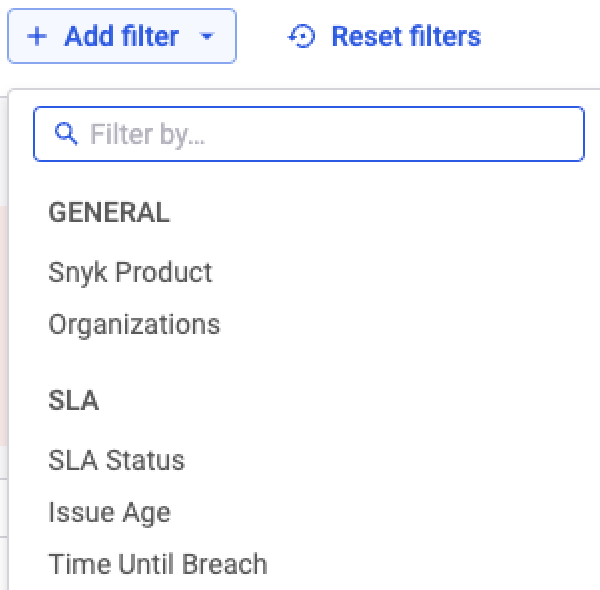Click the plus icon on Add filter
This screenshot has width=600, height=590.
click(x=37, y=37)
